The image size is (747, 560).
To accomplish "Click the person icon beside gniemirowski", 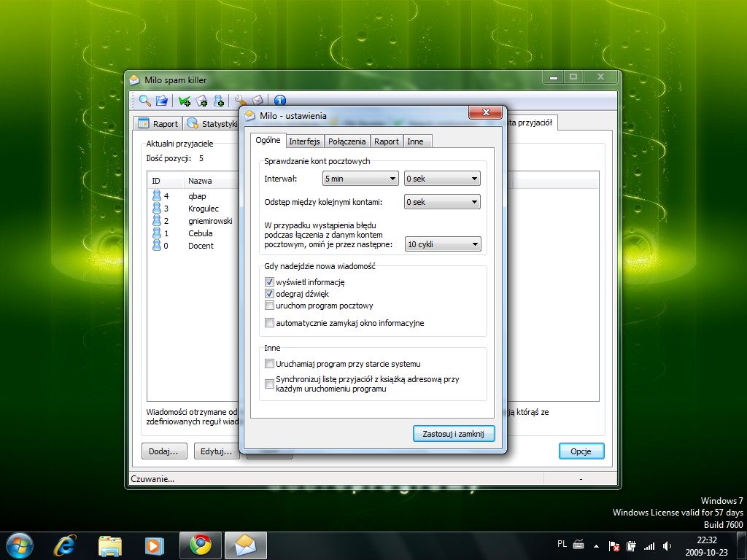I will pos(157,220).
